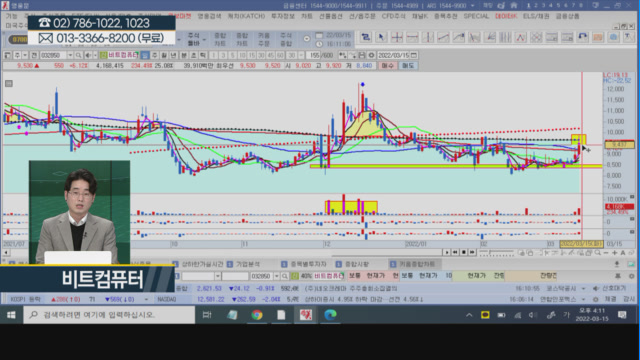Select the vertical line drawing tool
The height and width of the screenshot is (360, 640).
tap(428, 37)
